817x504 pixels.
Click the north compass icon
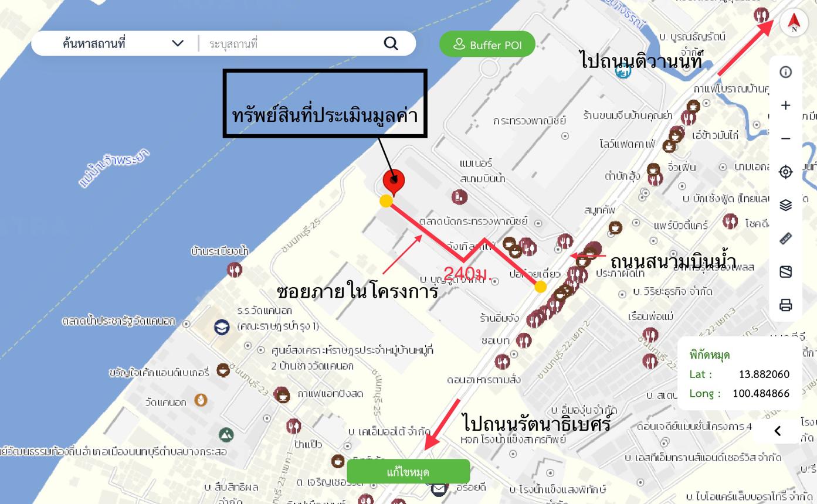794,23
